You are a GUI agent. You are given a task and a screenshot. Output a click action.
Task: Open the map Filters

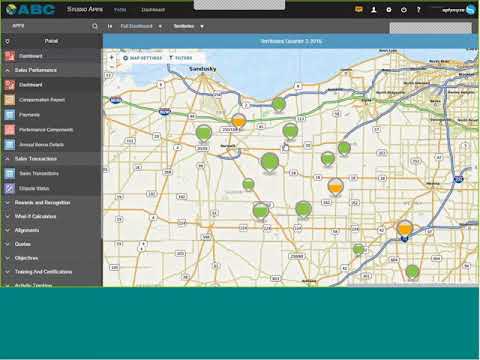click(x=181, y=58)
